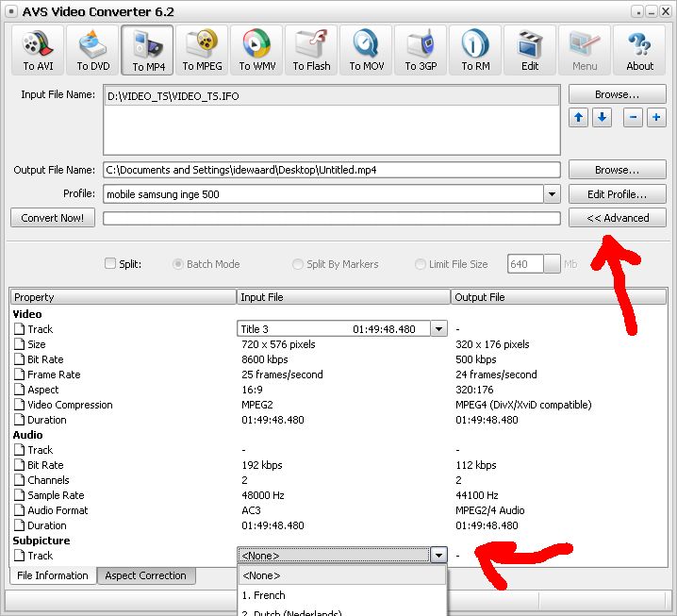Choose the To MOV QuickTime icon
The width and height of the screenshot is (677, 616).
click(366, 50)
